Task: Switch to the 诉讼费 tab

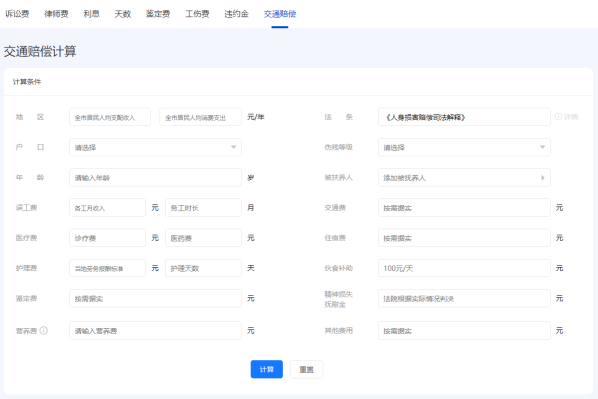Action: coord(17,14)
